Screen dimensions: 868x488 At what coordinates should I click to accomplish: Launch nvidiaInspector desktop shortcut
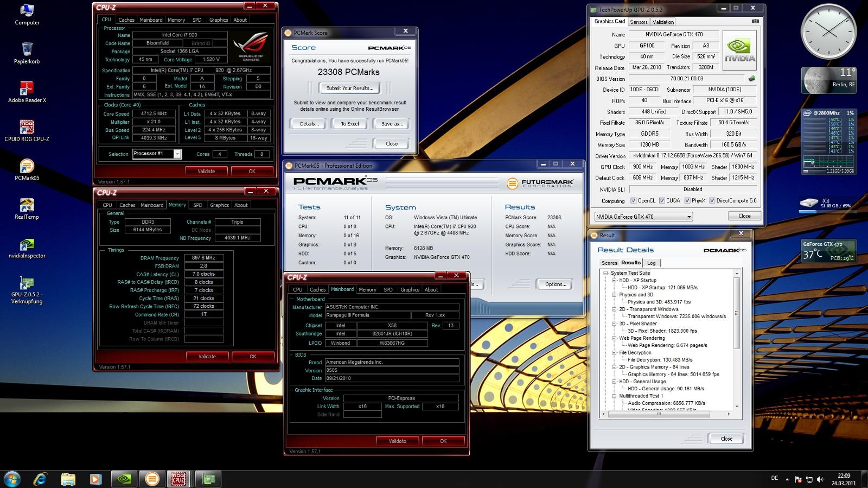(27, 248)
